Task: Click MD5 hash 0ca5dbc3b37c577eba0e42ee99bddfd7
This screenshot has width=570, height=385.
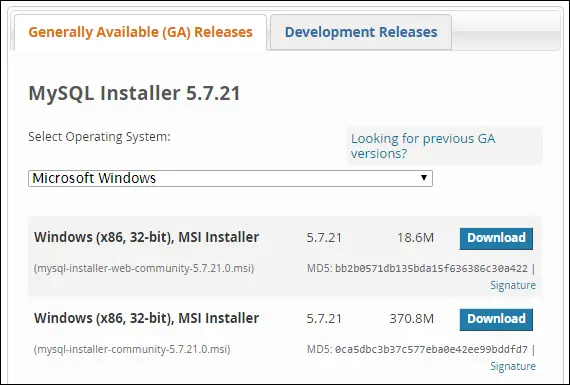Action: pyautogui.click(x=431, y=350)
